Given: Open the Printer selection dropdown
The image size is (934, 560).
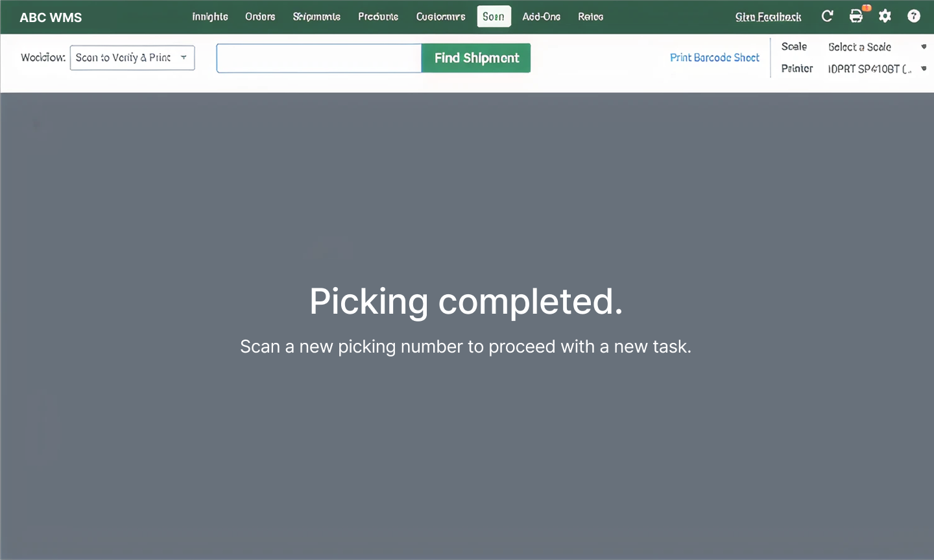Looking at the screenshot, I should point(876,69).
